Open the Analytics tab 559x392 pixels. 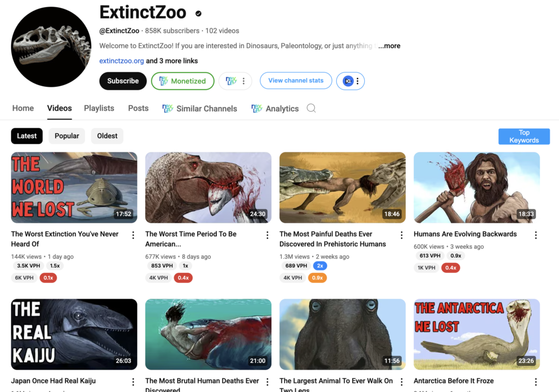tap(275, 109)
